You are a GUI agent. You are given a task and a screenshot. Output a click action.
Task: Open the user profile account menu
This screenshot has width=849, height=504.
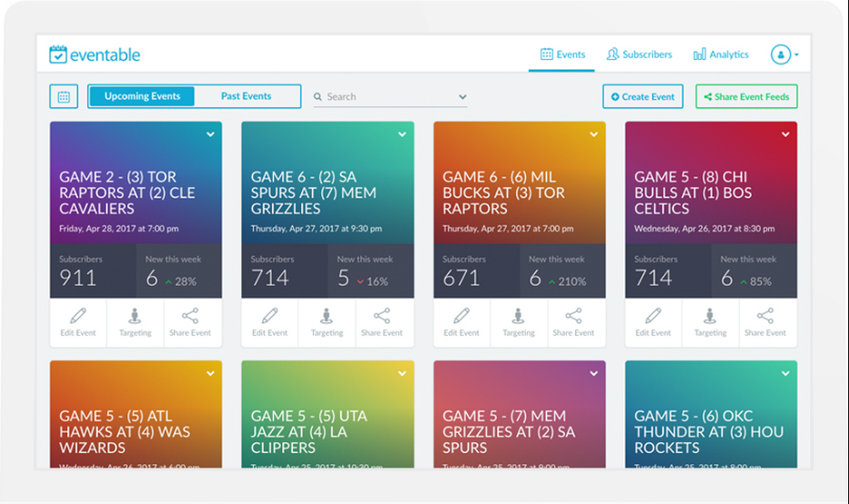pyautogui.click(x=784, y=55)
